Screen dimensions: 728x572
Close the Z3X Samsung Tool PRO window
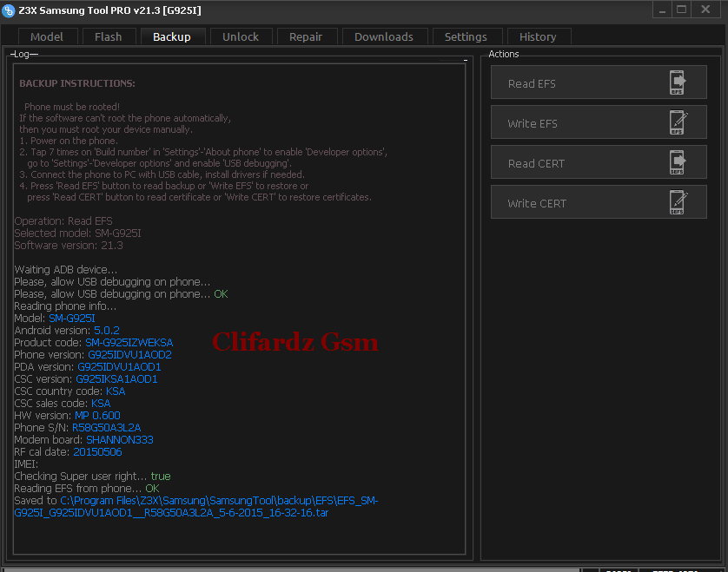tap(706, 9)
